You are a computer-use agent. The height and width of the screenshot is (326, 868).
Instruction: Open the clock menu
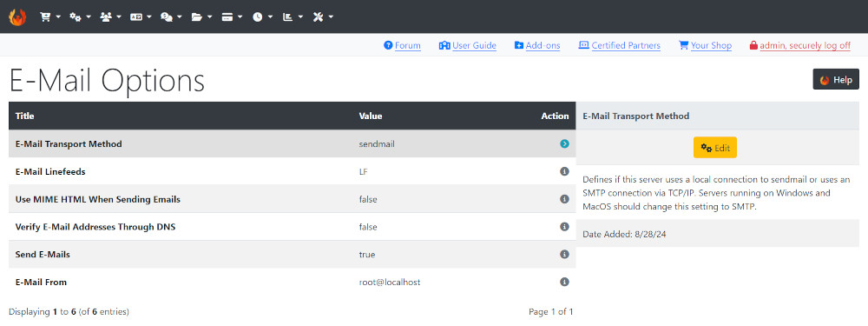point(262,17)
